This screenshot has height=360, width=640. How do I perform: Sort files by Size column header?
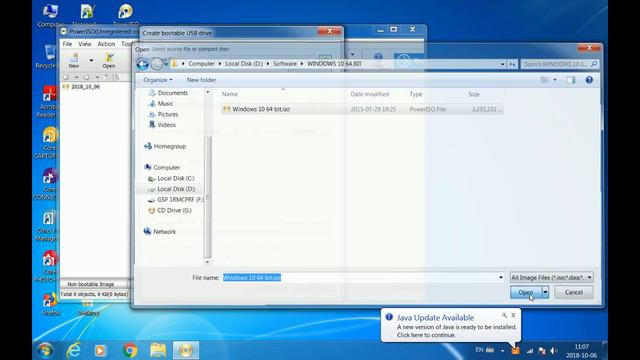[474, 94]
